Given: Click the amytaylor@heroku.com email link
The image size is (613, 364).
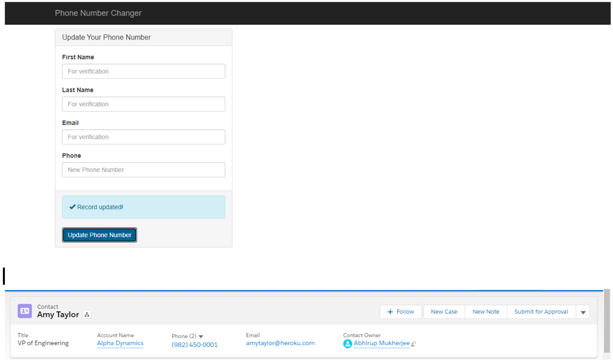Looking at the screenshot, I should point(280,343).
